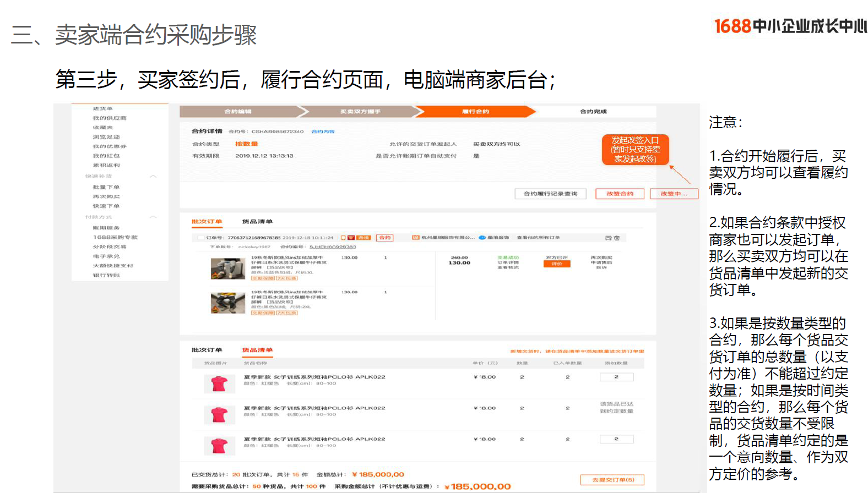Viewport: 868px width, 493px height.
Task: Click the delete trash icon on the order row
Action: click(x=617, y=238)
